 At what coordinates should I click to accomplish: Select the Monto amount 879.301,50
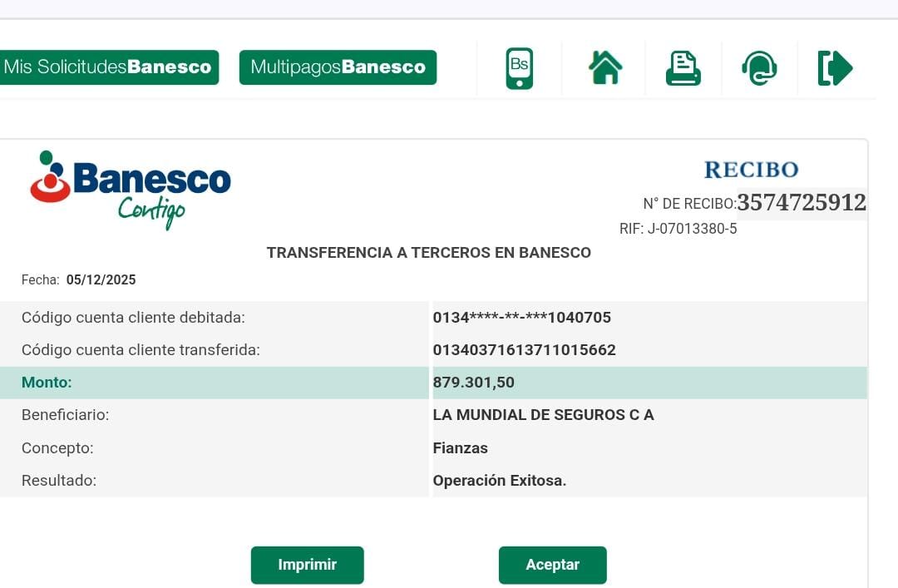coord(473,383)
